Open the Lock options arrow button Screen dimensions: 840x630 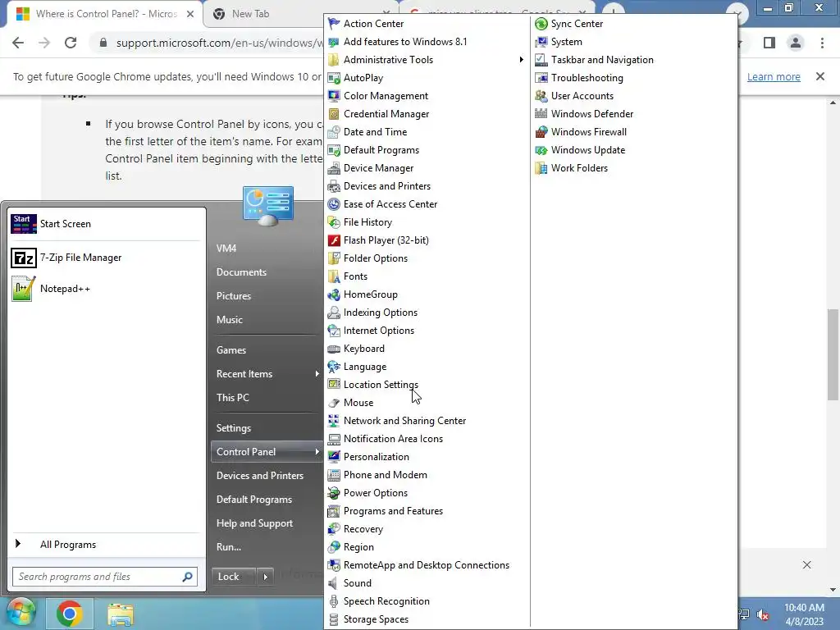[x=265, y=577]
